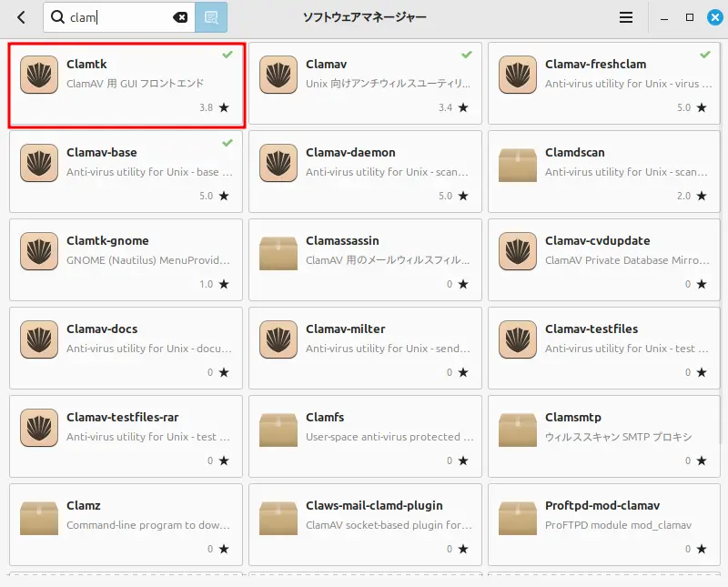
Task: Click "Command-line program to dow…" description
Action: coord(148,525)
